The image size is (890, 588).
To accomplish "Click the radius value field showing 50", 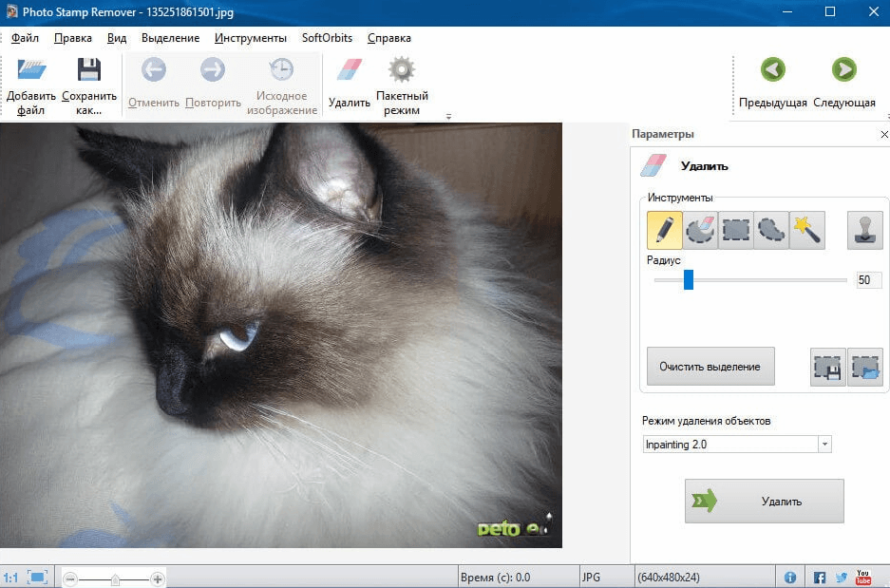I will 868,280.
